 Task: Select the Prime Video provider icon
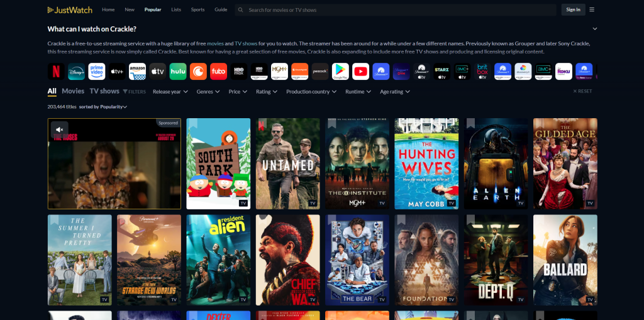pos(96,72)
